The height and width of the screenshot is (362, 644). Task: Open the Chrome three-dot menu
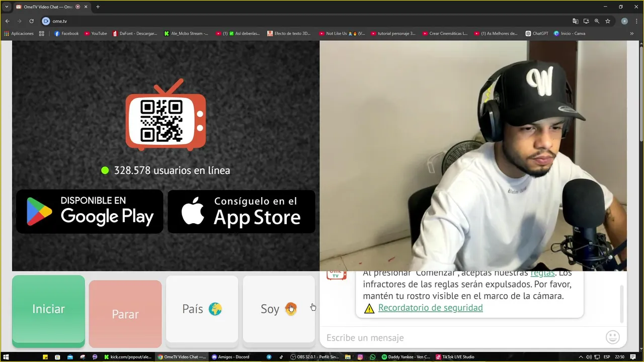(636, 21)
